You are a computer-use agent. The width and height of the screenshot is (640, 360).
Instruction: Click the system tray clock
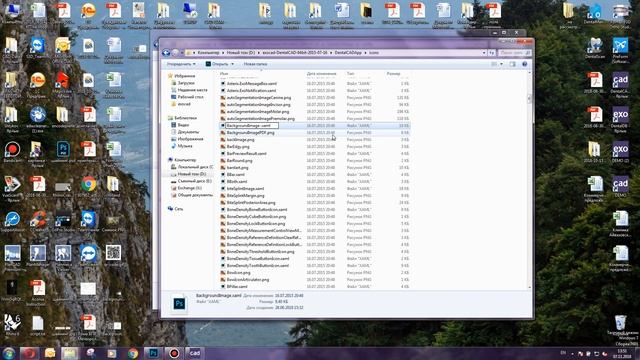pos(622,353)
